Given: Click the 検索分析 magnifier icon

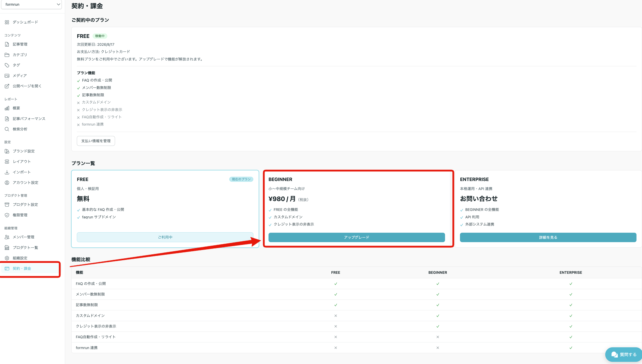Looking at the screenshot, I should tap(7, 129).
